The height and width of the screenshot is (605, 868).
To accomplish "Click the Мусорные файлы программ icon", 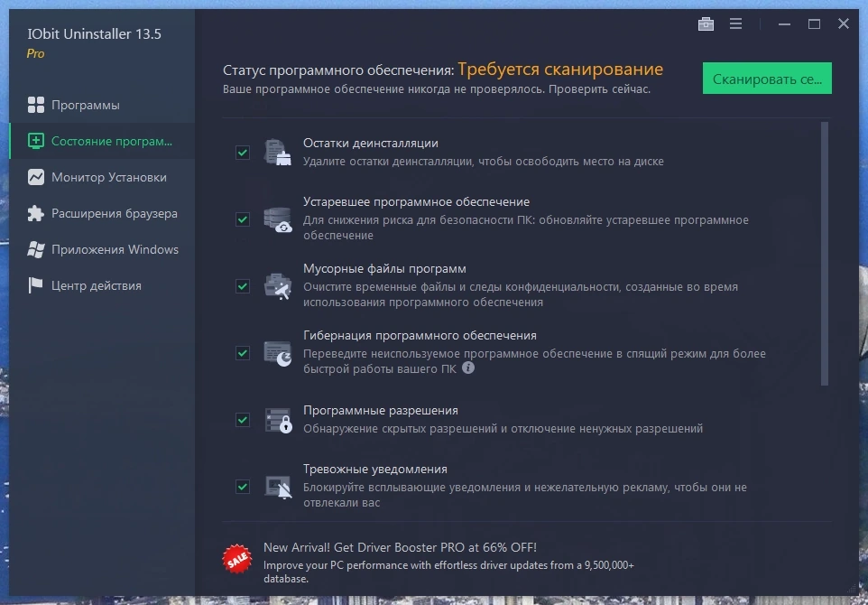I will (x=278, y=286).
